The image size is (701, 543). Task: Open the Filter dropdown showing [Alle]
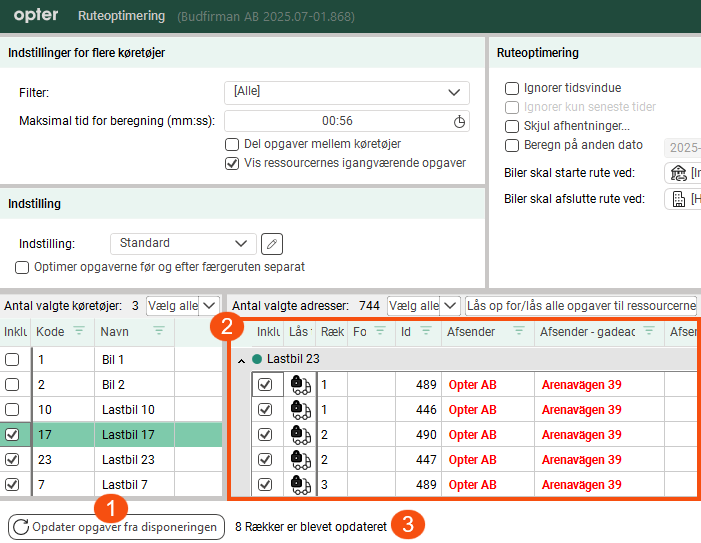346,92
